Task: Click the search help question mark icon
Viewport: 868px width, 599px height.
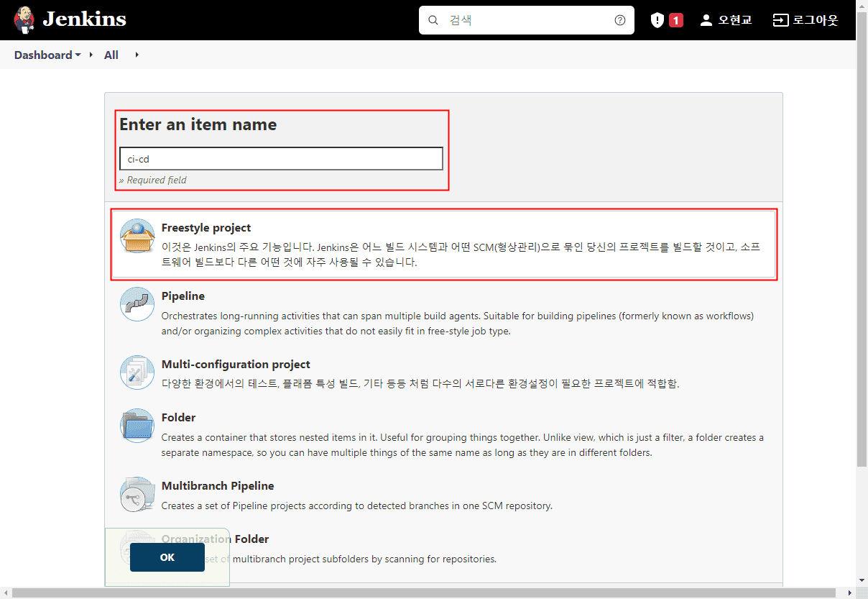Action: tap(620, 20)
